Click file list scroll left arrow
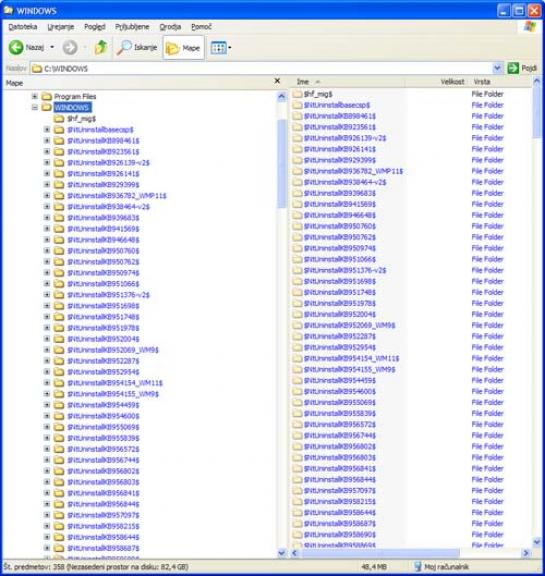 point(295,553)
